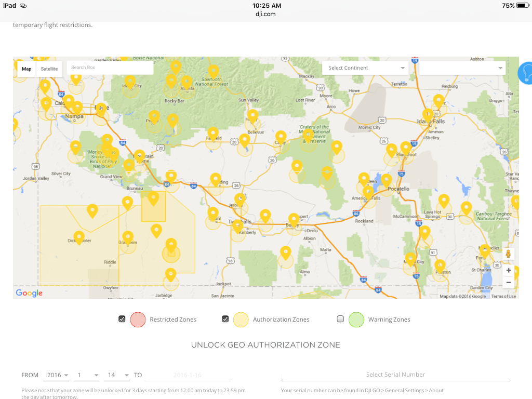Select the pin over American Falls label

[x=368, y=193]
